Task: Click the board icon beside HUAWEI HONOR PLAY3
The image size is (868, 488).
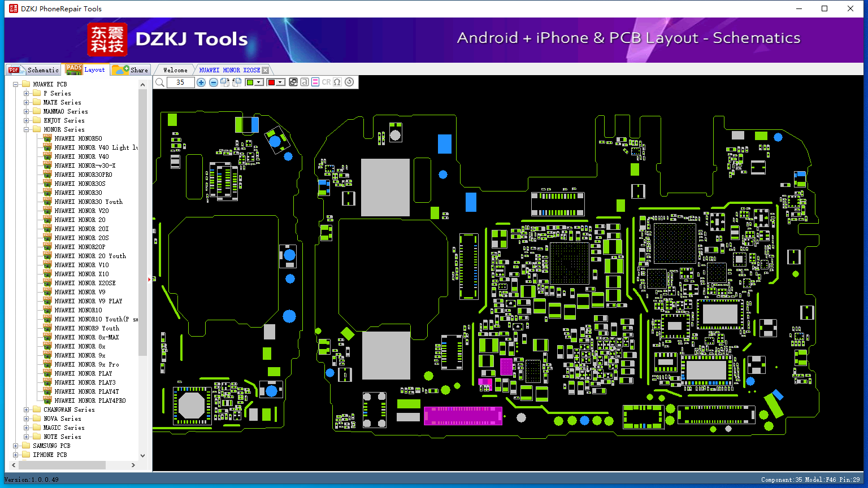Action: (x=47, y=382)
